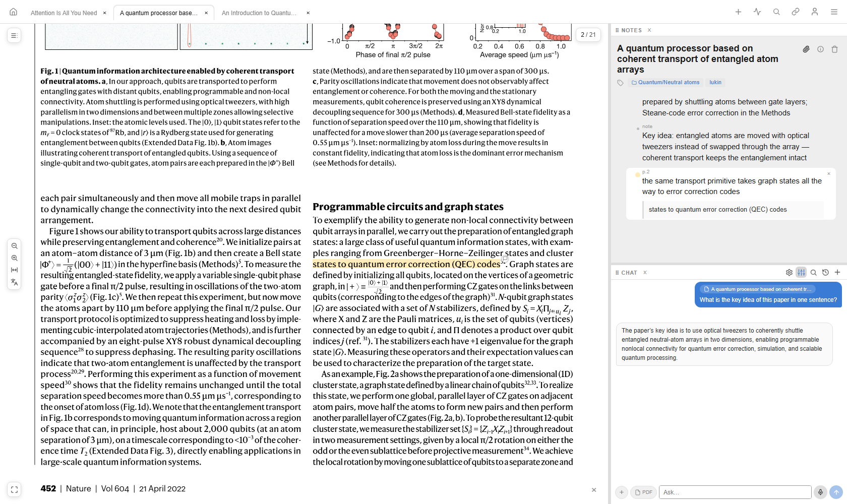Viewport: 847px width, 504px height.
Task: Click the yellow highlight color dot of p.2 note
Action: [637, 175]
